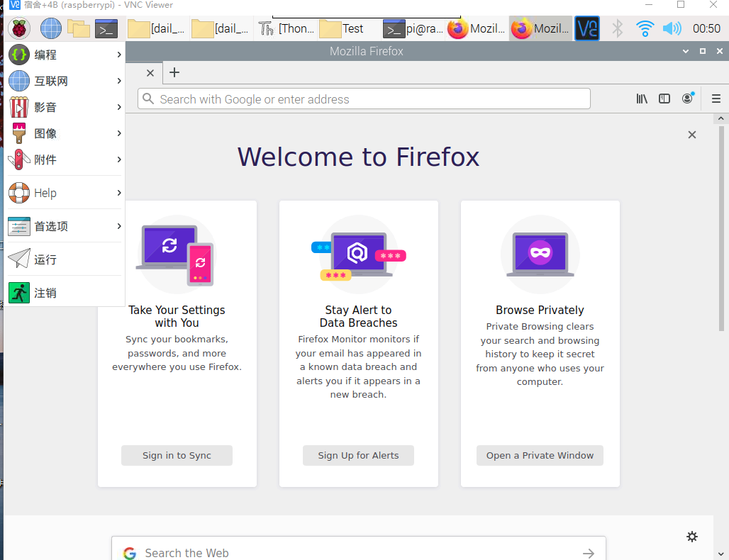Launch the terminal from the panel
The image size is (729, 560).
(106, 28)
